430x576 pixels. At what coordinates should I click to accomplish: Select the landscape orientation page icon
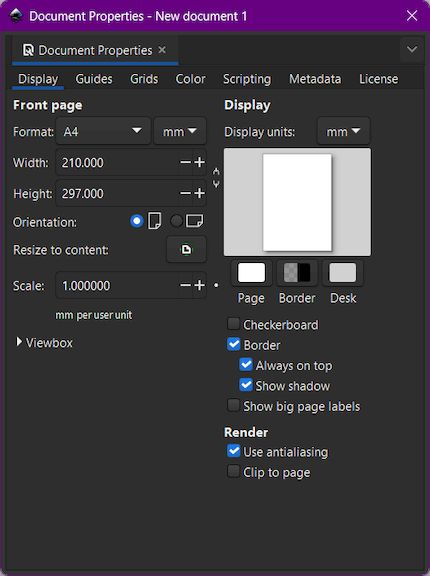pos(195,221)
